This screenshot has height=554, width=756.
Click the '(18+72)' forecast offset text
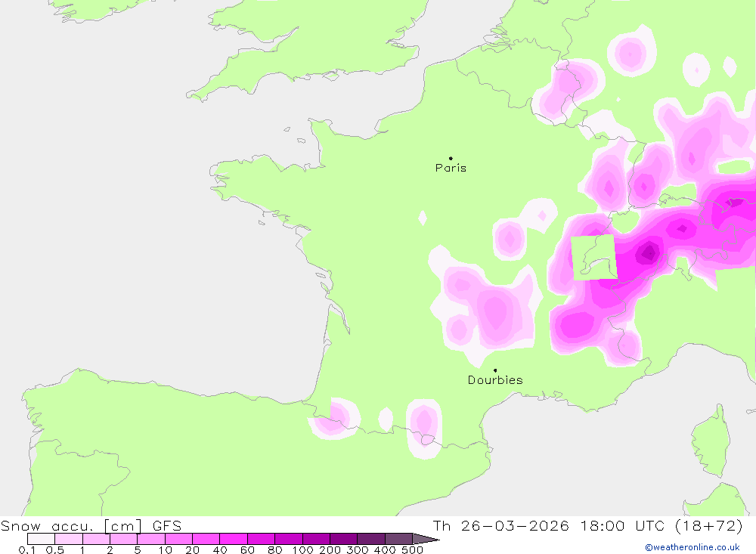(x=709, y=525)
